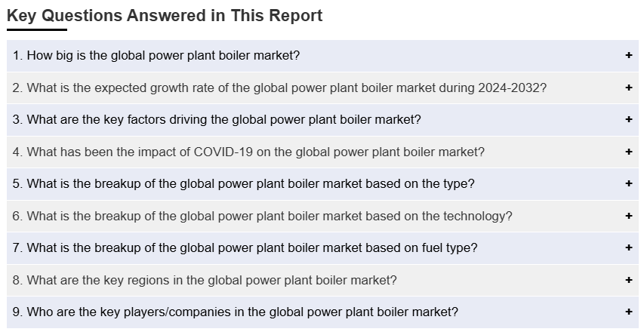Click plus icon for breakup by technology
Screen dimensions: 644x335
tap(628, 216)
